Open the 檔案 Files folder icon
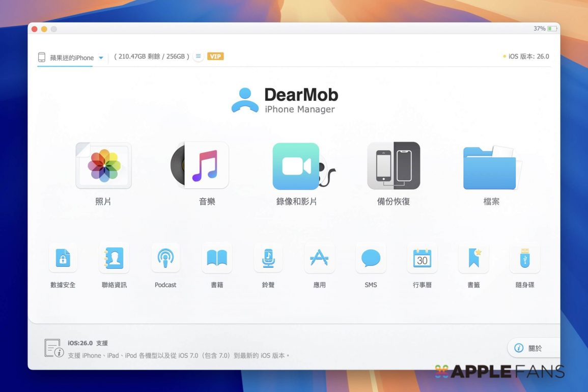Viewport: 588px width, 392px height. coord(491,167)
